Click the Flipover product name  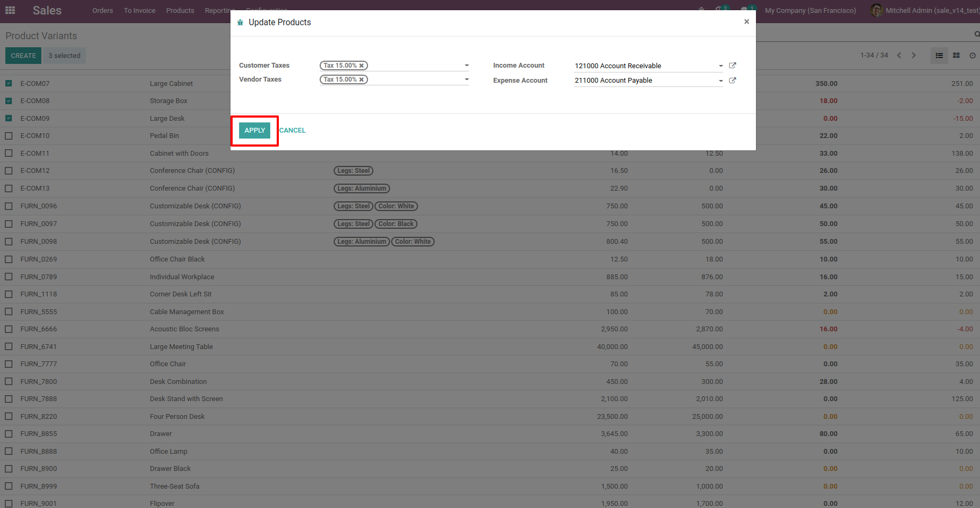pyautogui.click(x=162, y=503)
